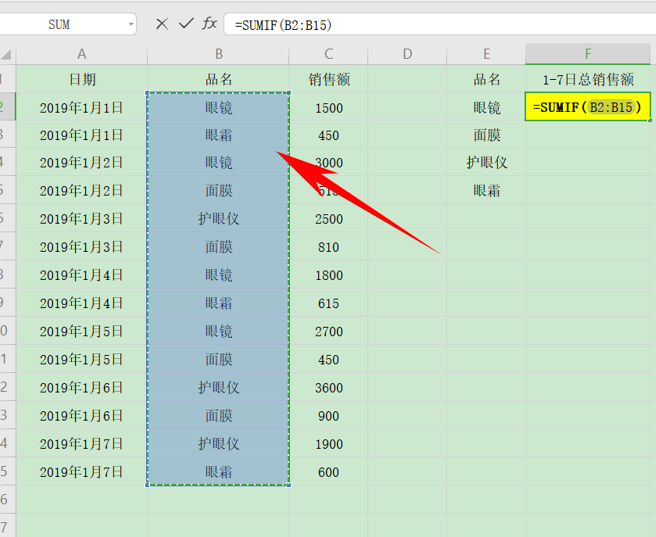The image size is (656, 537).
Task: Click 眼镜 in column E criteria list
Action: 486,107
